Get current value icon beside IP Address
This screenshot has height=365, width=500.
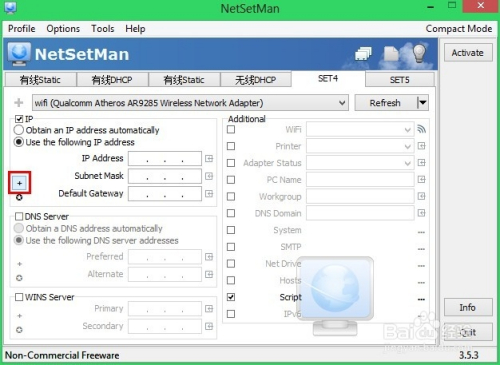pyautogui.click(x=209, y=158)
